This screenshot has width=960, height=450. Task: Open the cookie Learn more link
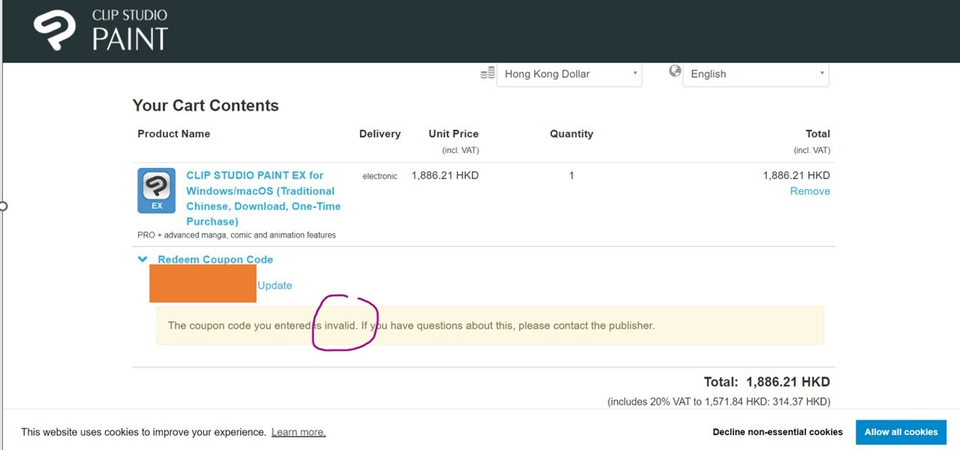click(x=298, y=432)
